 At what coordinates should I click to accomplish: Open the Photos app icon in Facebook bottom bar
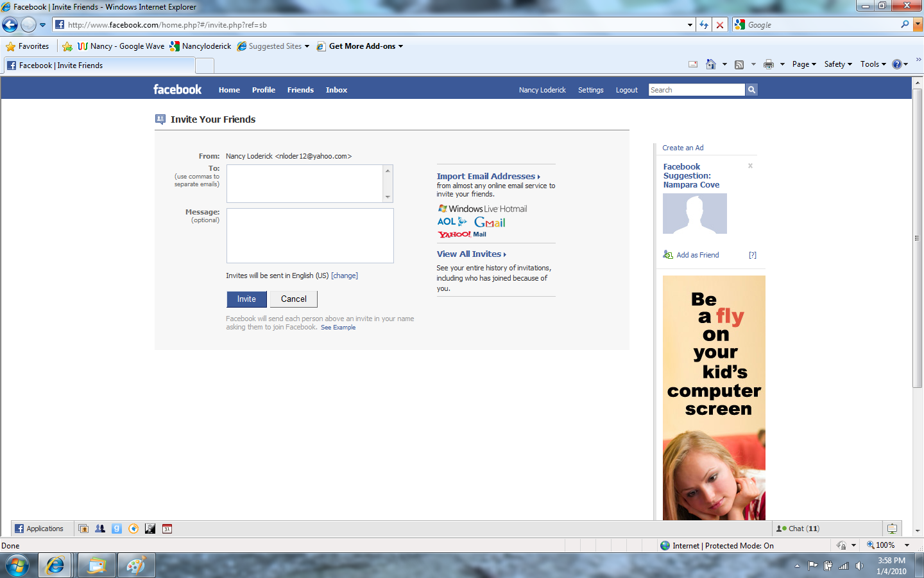(x=83, y=529)
